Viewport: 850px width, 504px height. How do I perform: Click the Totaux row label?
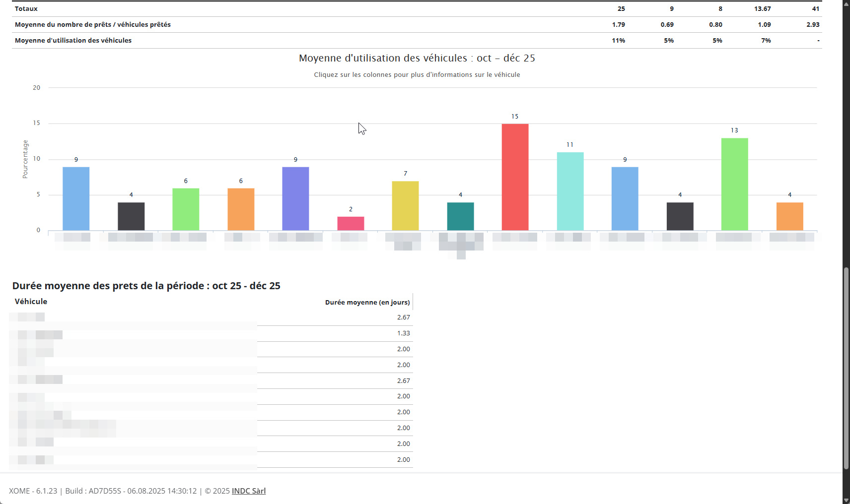click(26, 9)
